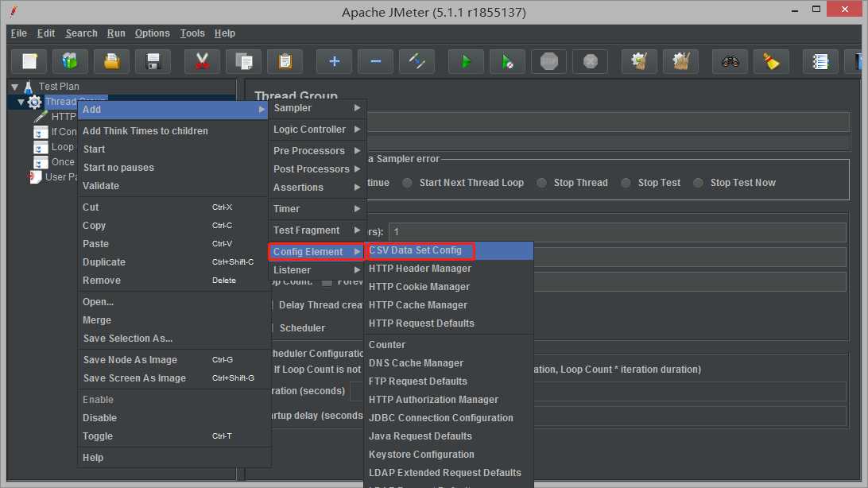Choose DNS Cache Manager from submenu
The image size is (868, 488).
pyautogui.click(x=448, y=363)
